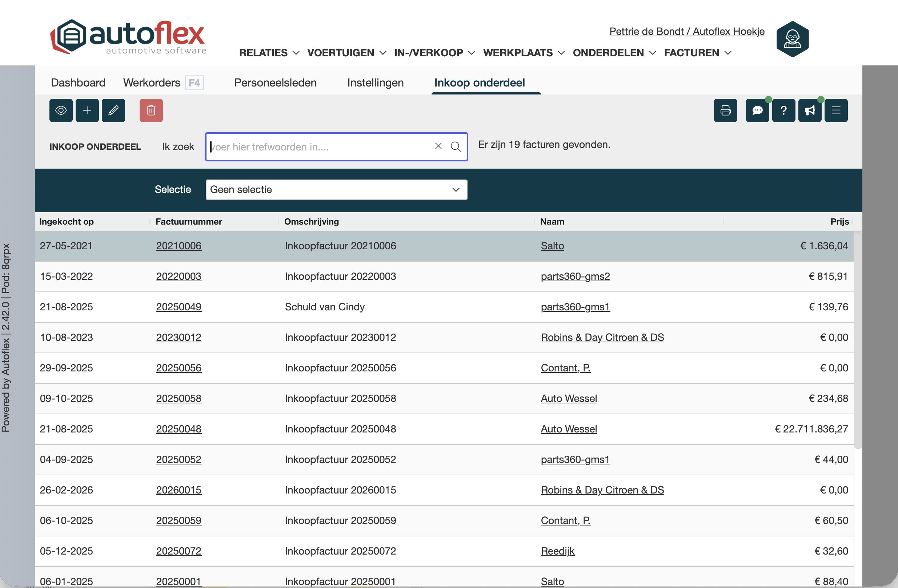Select the 'Schuld van Cindy' description cell
898x588 pixels.
(x=325, y=307)
